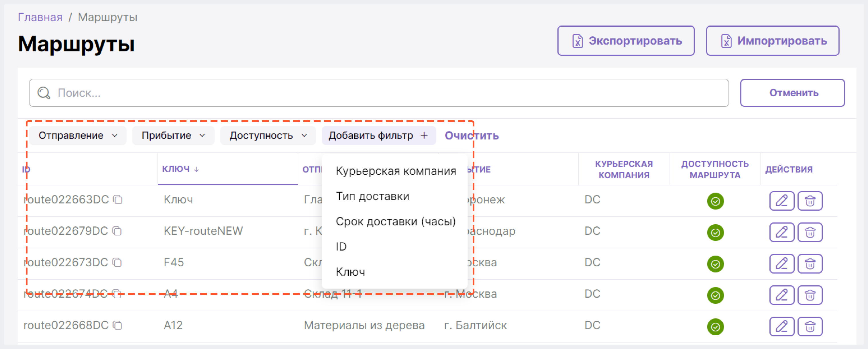Click the Импортировать button

(x=772, y=41)
